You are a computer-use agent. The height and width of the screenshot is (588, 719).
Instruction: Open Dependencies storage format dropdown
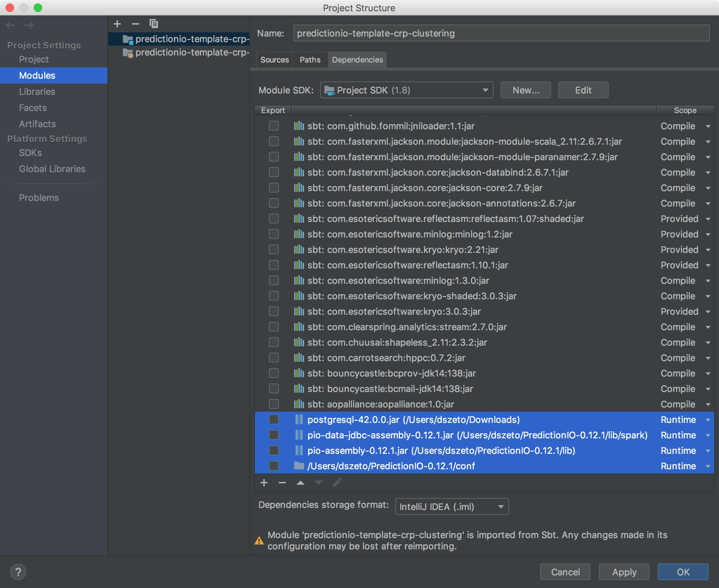452,507
